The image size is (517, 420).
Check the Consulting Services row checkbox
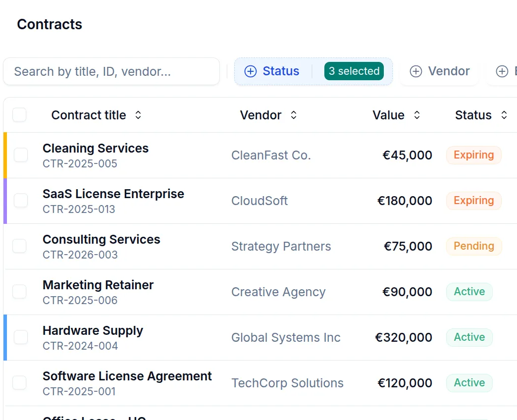pos(19,246)
